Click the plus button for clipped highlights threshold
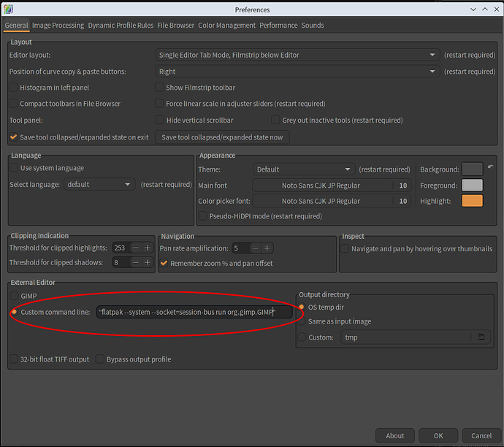 [148, 248]
